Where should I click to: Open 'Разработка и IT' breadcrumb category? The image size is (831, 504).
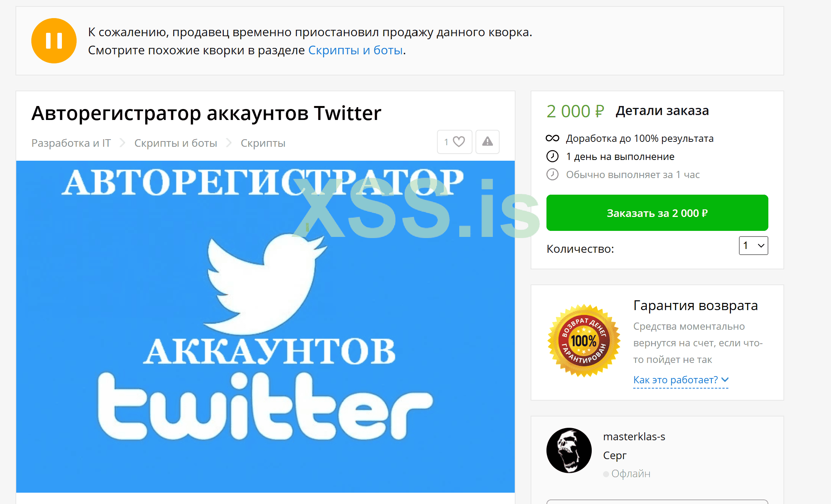coord(71,143)
